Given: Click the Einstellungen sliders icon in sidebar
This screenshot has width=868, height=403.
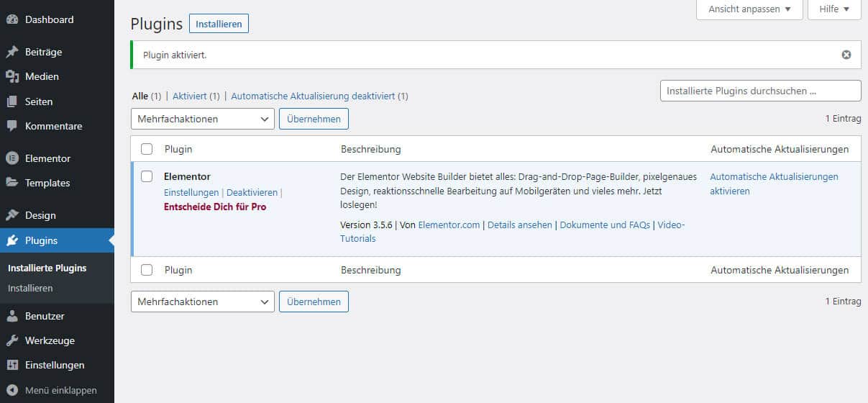Looking at the screenshot, I should click(12, 365).
